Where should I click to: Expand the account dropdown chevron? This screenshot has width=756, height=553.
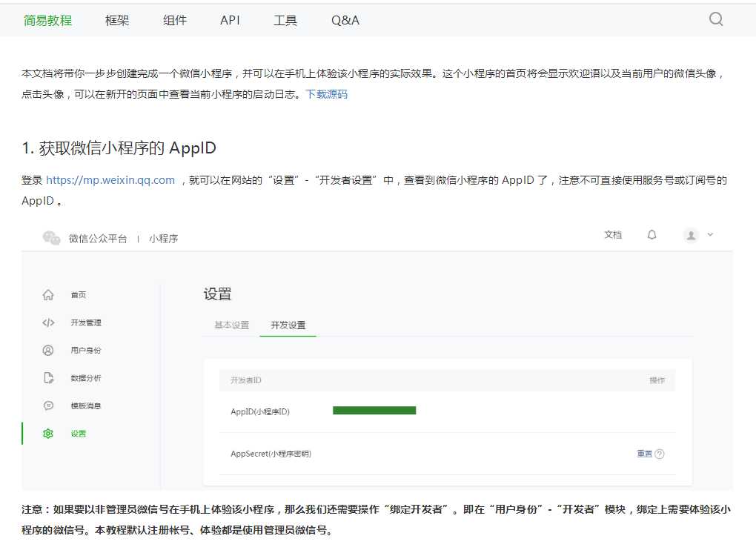(710, 235)
